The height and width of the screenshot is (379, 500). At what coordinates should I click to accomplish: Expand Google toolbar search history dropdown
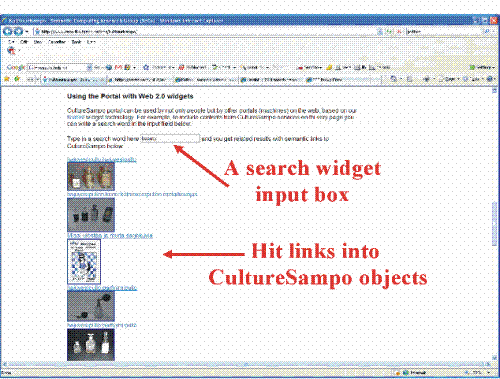(x=89, y=68)
